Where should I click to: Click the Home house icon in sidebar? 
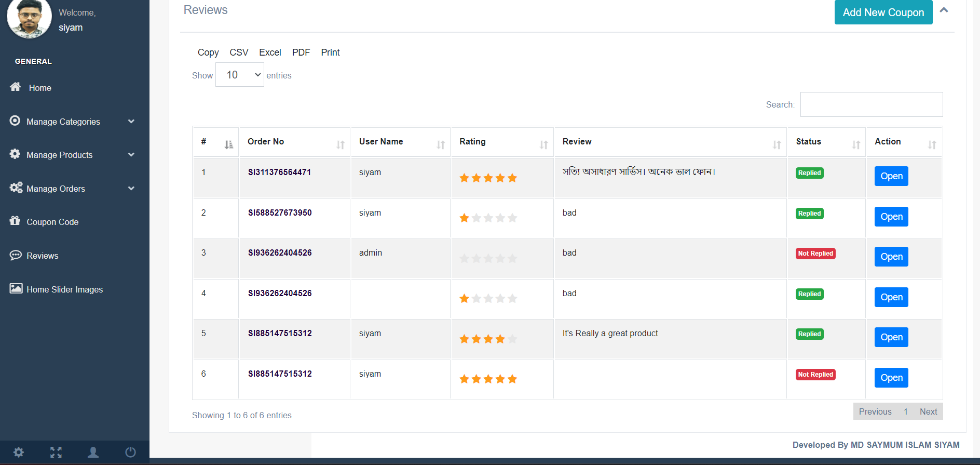(x=16, y=87)
